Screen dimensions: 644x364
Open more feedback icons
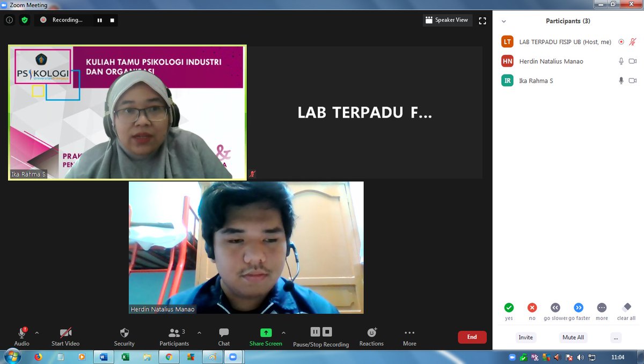coord(602,308)
